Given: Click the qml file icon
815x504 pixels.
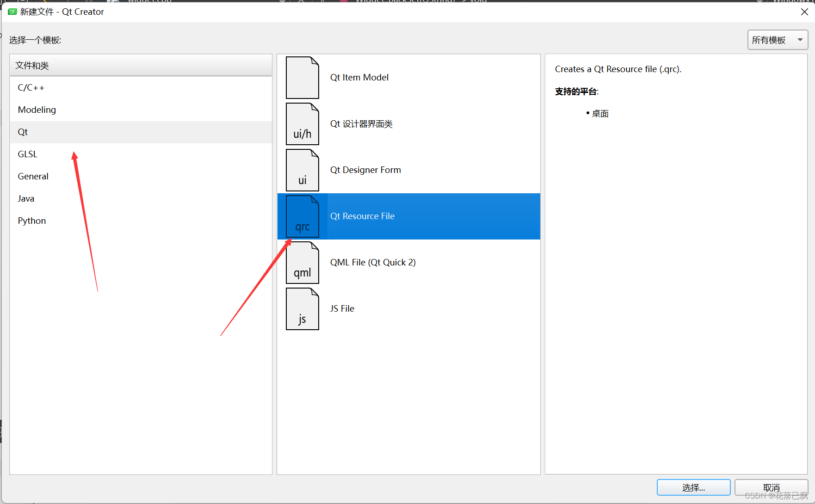Looking at the screenshot, I should pyautogui.click(x=303, y=263).
